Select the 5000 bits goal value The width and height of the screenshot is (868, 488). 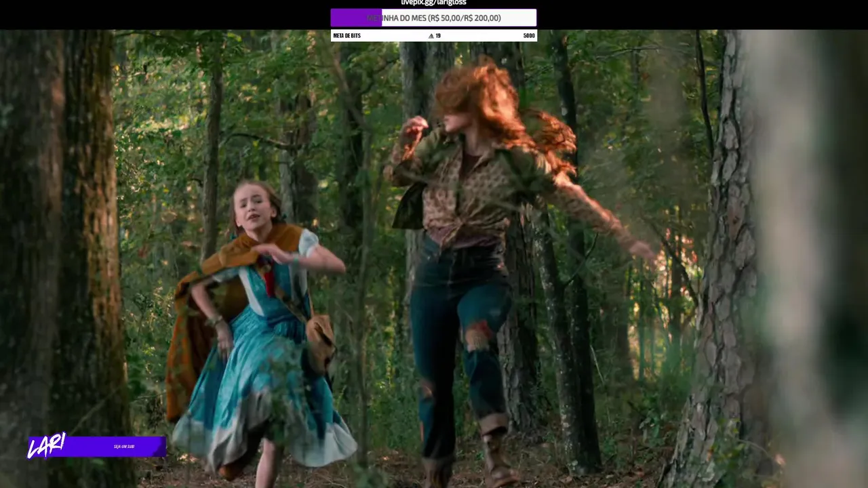(529, 35)
